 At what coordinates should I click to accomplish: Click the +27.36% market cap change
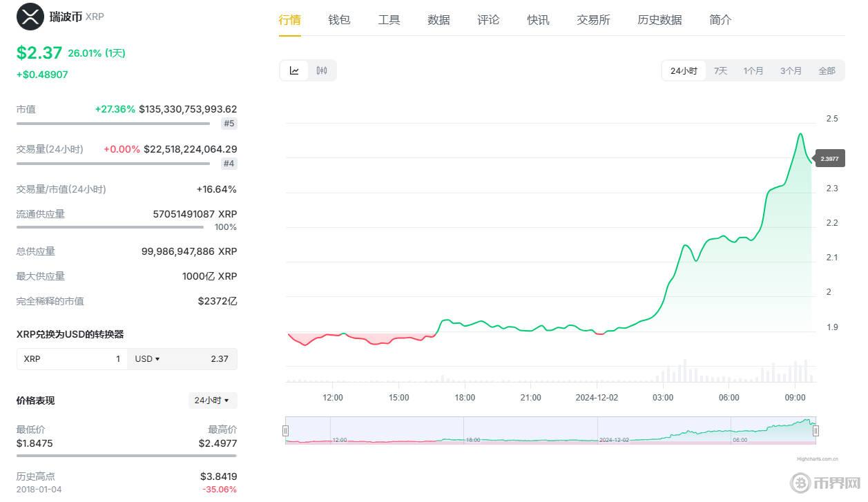[x=115, y=109]
